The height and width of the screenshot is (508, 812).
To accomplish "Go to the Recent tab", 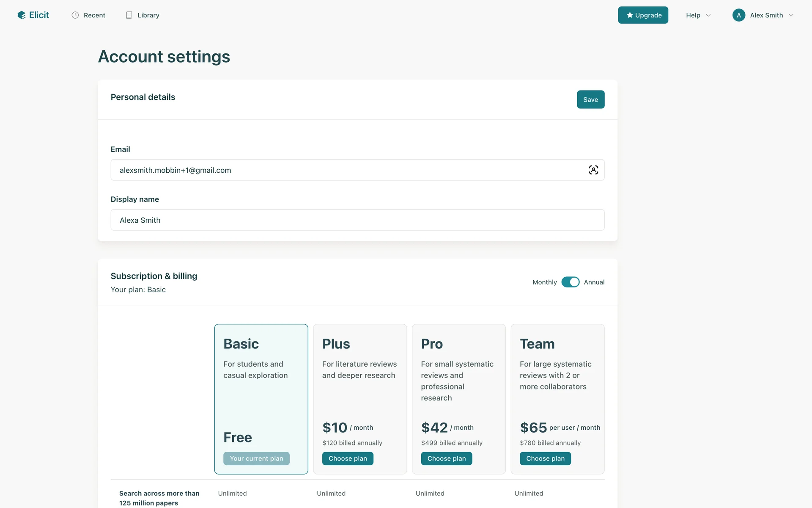I will (94, 15).
